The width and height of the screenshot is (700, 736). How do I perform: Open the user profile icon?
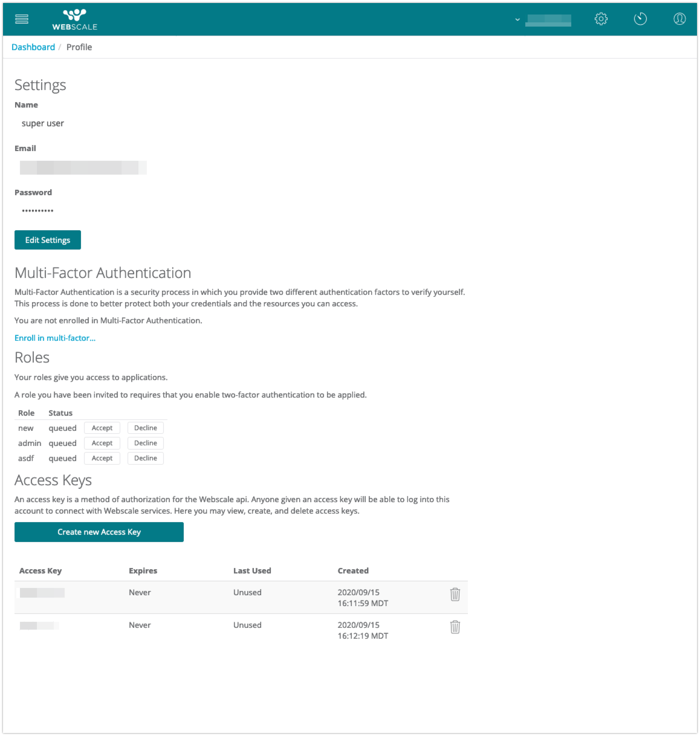point(679,19)
